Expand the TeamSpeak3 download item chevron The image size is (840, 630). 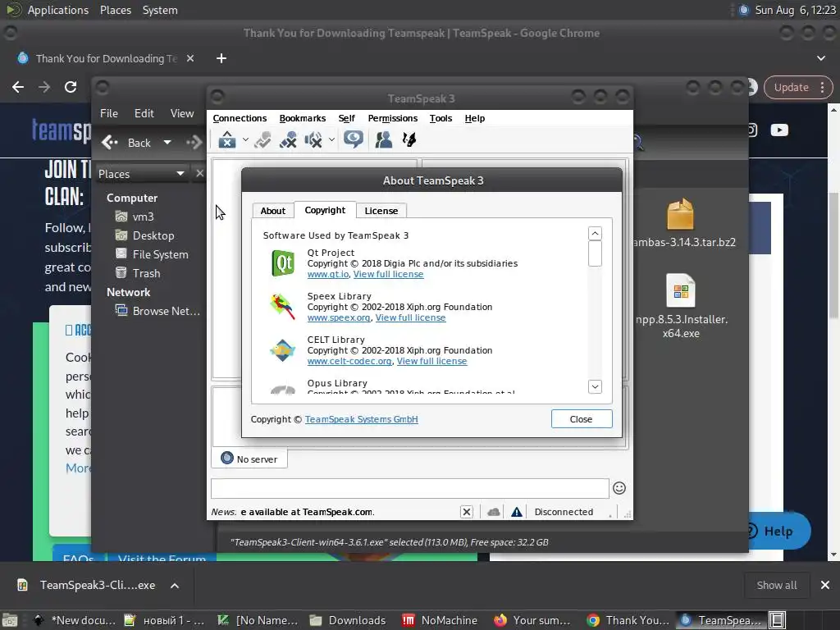pos(175,586)
